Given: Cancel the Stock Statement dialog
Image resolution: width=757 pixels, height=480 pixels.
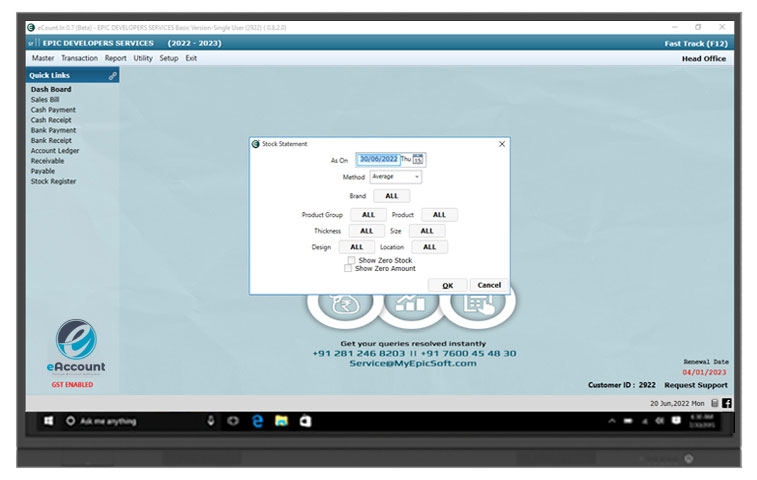Looking at the screenshot, I should pyautogui.click(x=489, y=285).
